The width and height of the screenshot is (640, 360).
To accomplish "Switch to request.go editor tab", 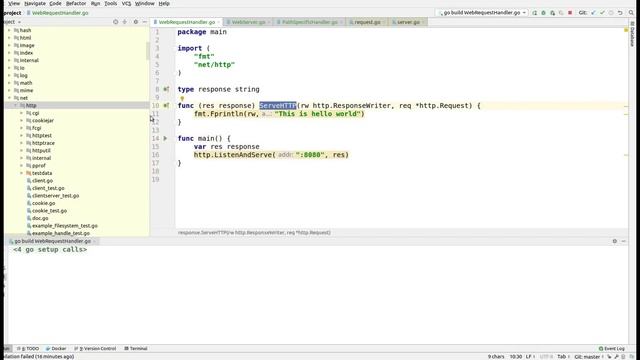I will [x=367, y=22].
